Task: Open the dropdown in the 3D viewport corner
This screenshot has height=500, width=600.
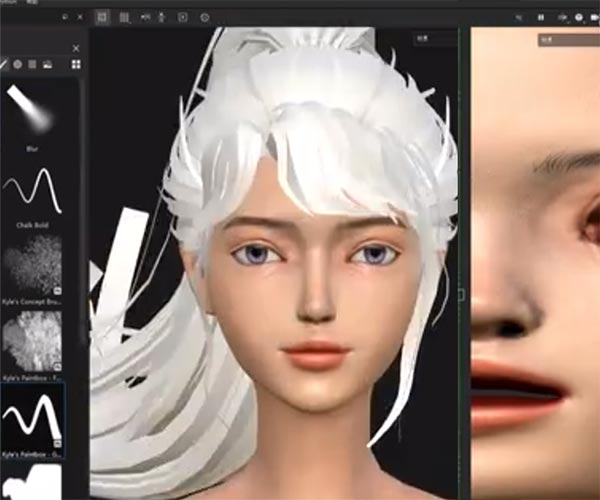Action: click(x=435, y=39)
